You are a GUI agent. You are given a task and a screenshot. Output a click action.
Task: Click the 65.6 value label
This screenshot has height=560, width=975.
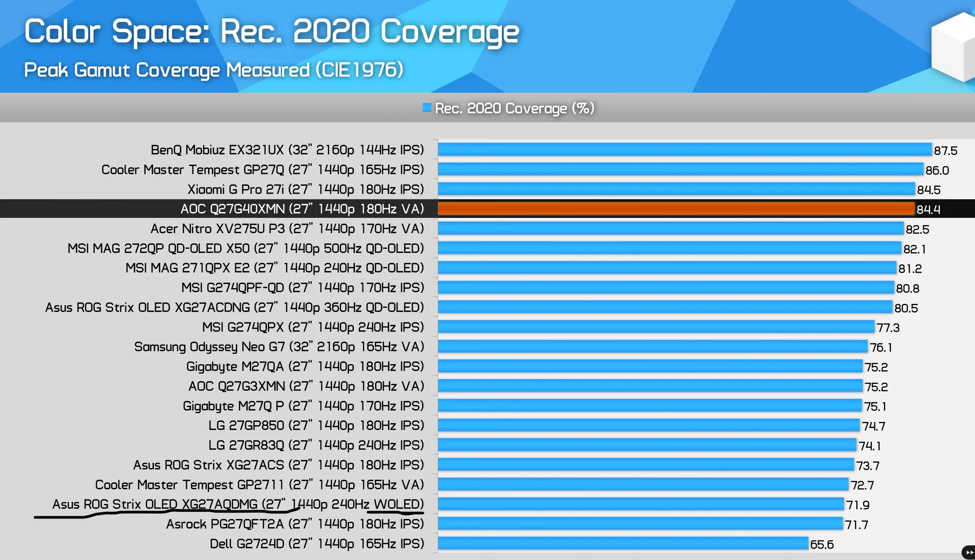coord(822,544)
